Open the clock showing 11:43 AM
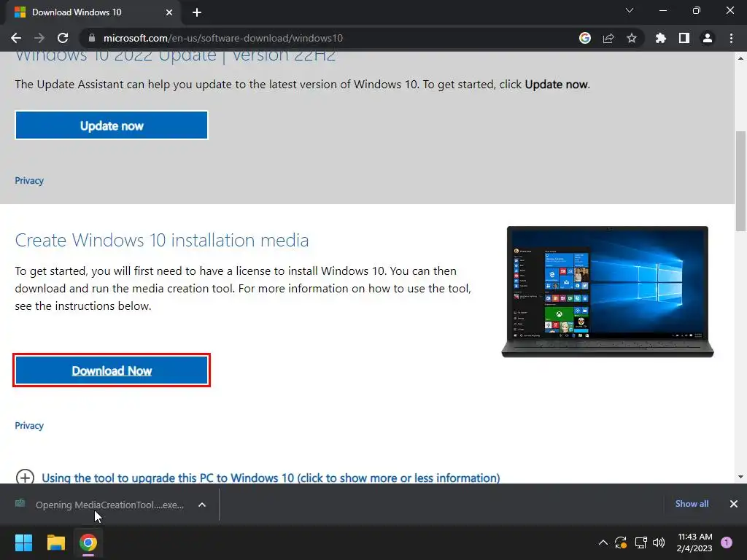 pyautogui.click(x=694, y=542)
